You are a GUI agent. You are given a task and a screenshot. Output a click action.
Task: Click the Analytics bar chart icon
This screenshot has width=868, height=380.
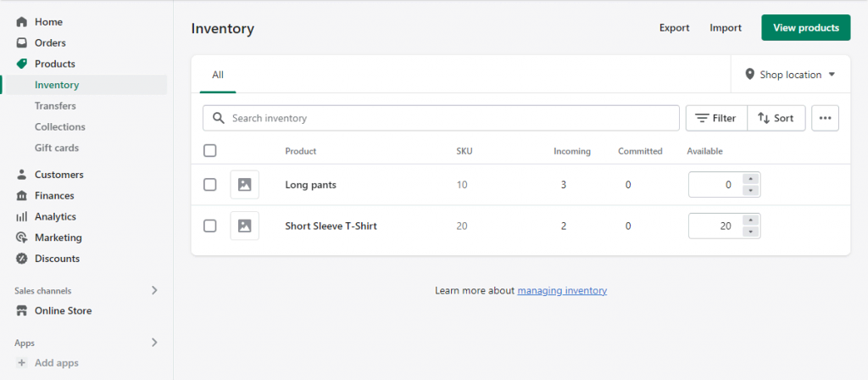(22, 217)
